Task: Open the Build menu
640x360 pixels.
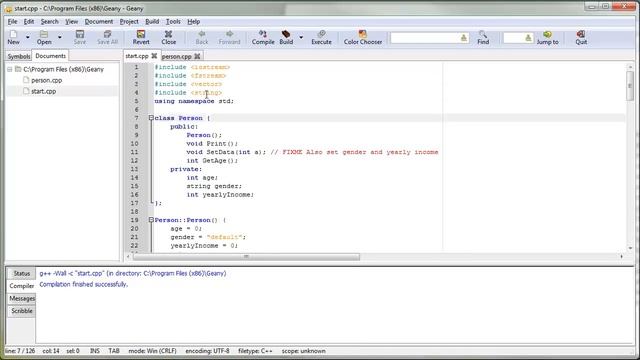Action: tap(152, 21)
